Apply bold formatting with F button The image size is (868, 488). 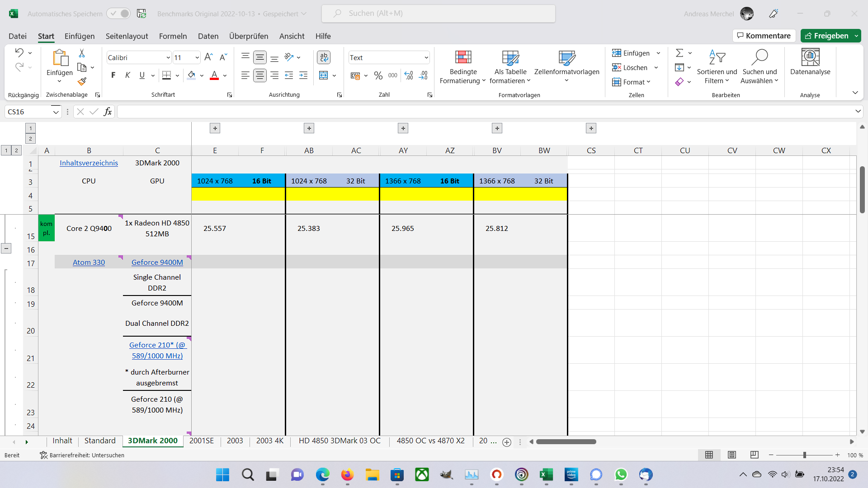click(113, 75)
